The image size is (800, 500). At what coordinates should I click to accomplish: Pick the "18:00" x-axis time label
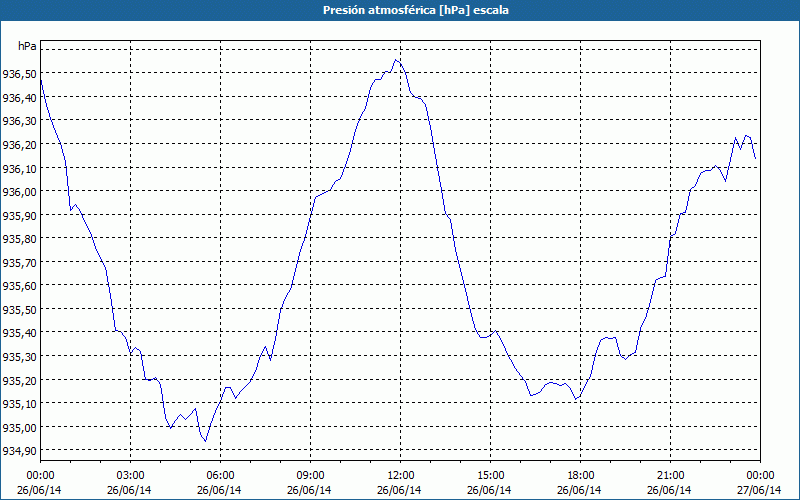[x=581, y=476]
